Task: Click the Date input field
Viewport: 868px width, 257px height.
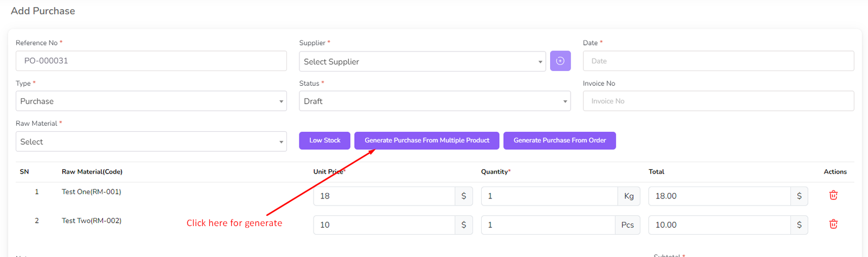Action: click(718, 61)
